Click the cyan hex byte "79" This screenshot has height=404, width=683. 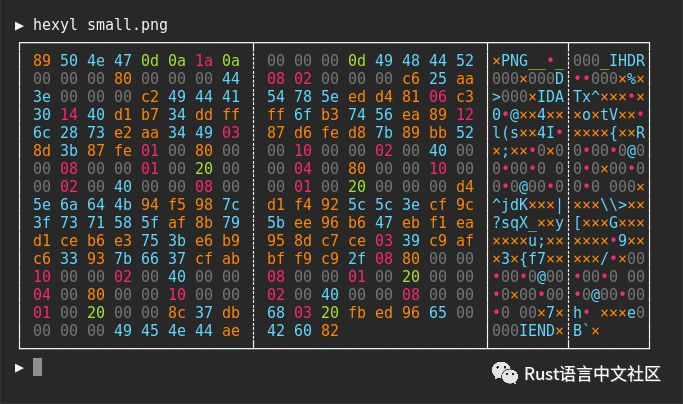231,223
